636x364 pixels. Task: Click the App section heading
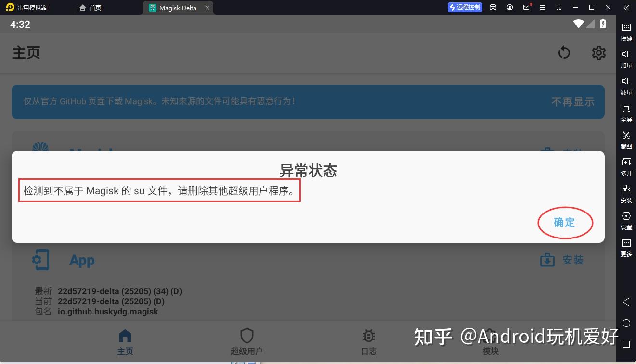coord(82,260)
